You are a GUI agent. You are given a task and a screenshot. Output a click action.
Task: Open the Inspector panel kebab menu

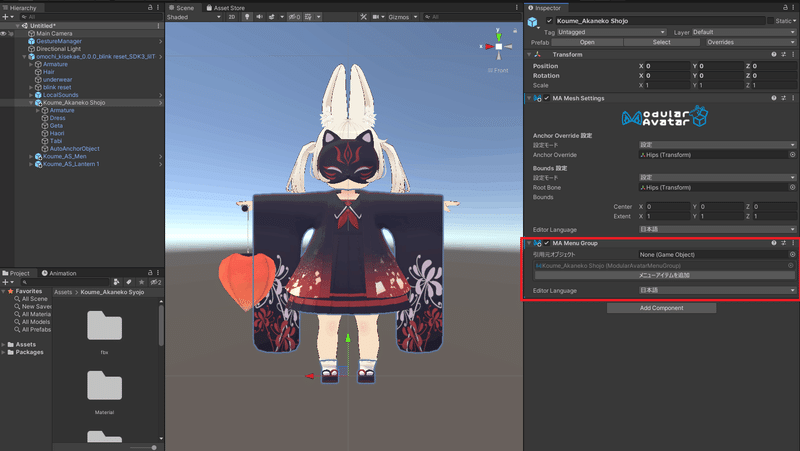coord(793,8)
